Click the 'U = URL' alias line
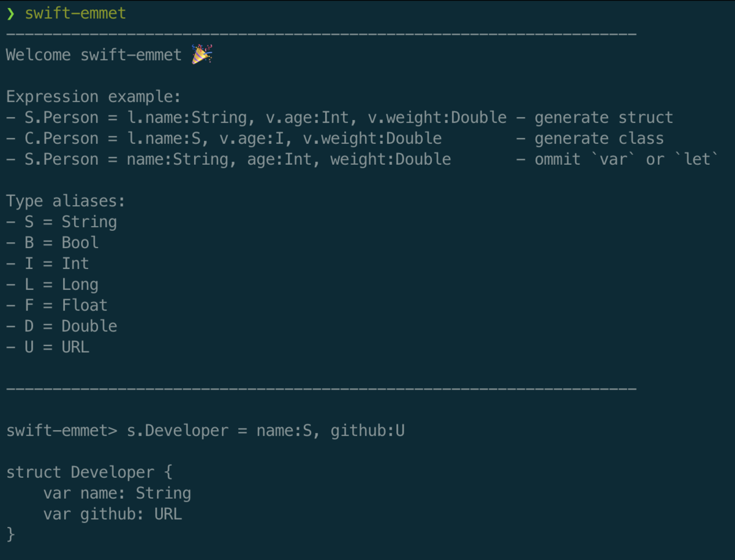Screen dimensions: 735x560 48,347
